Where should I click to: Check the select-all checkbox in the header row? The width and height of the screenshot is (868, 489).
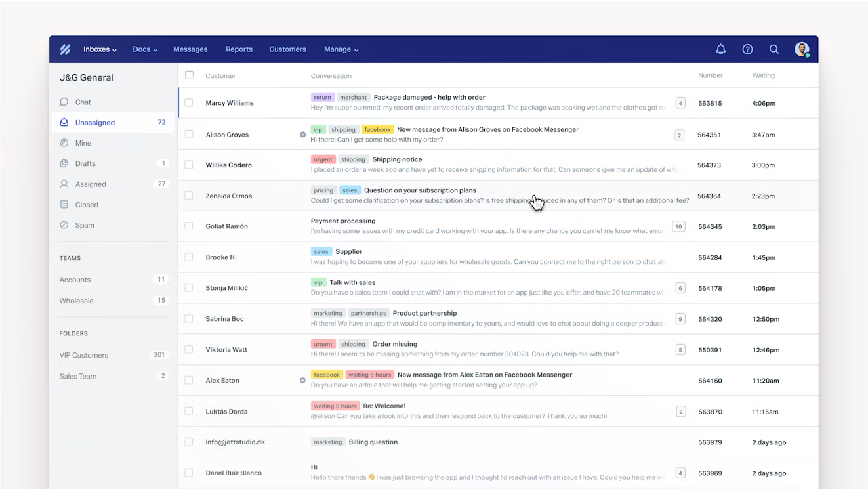pos(189,75)
